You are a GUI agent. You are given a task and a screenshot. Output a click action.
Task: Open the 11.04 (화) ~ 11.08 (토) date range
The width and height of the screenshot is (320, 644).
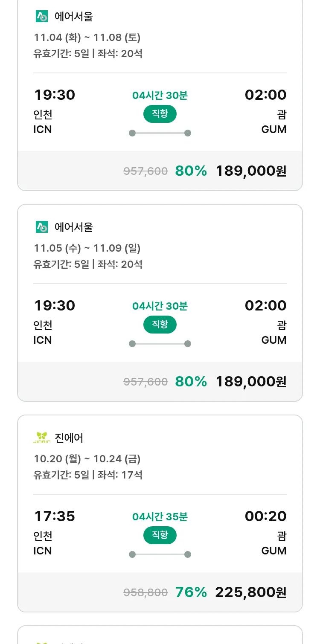tap(87, 38)
